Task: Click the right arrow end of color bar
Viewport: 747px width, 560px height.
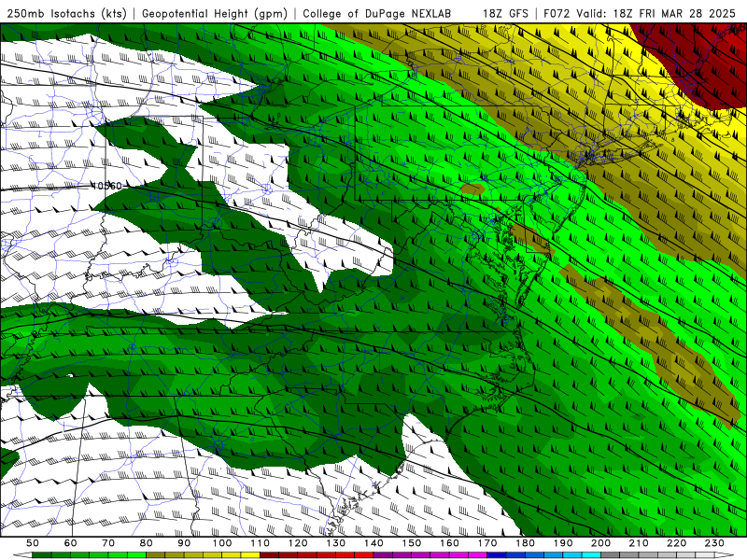Action: tap(725, 555)
